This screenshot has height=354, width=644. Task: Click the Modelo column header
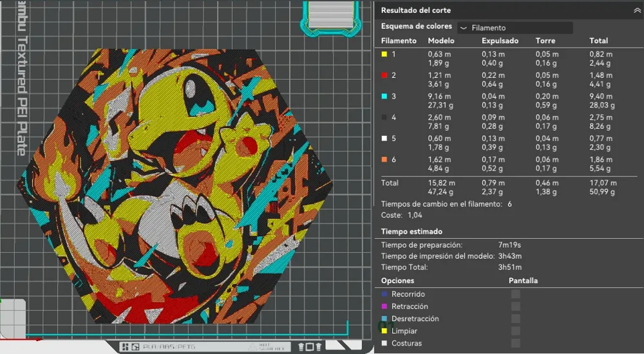click(441, 41)
